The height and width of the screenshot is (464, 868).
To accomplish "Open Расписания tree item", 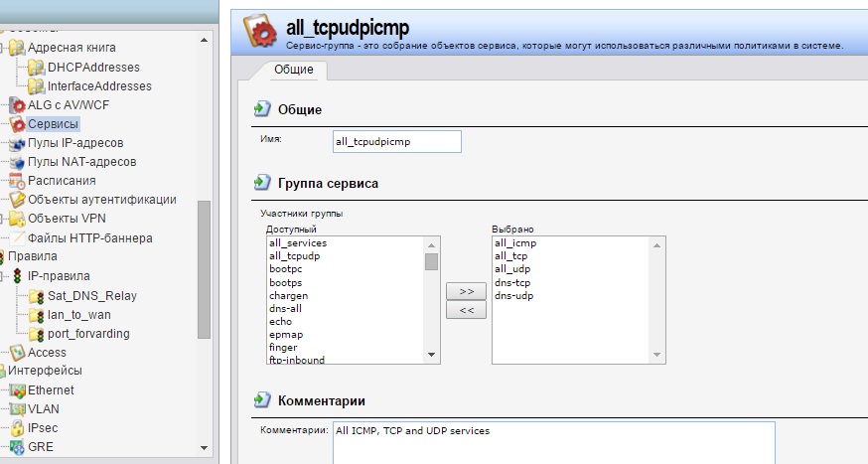I will (62, 181).
